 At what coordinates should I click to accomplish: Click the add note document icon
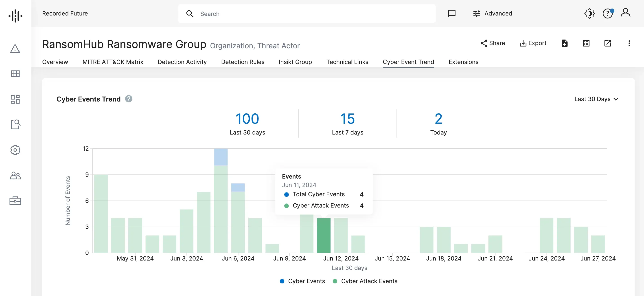point(565,43)
